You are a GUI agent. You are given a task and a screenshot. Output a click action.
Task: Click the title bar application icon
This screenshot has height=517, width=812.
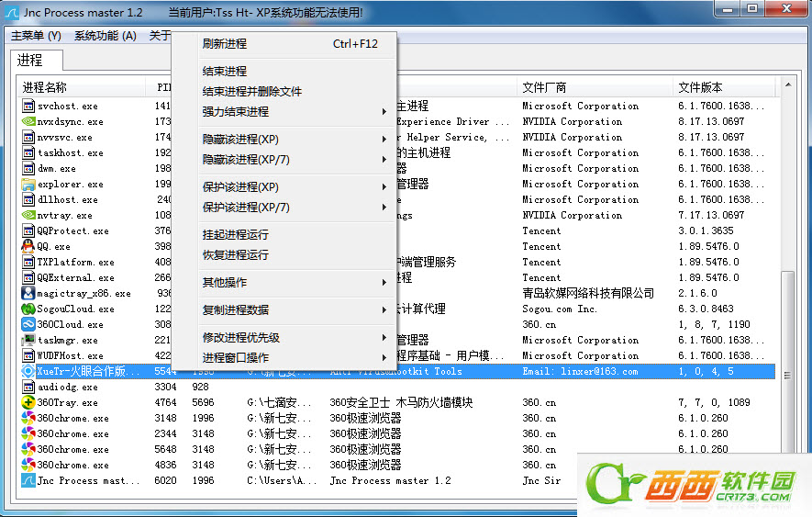11,13
